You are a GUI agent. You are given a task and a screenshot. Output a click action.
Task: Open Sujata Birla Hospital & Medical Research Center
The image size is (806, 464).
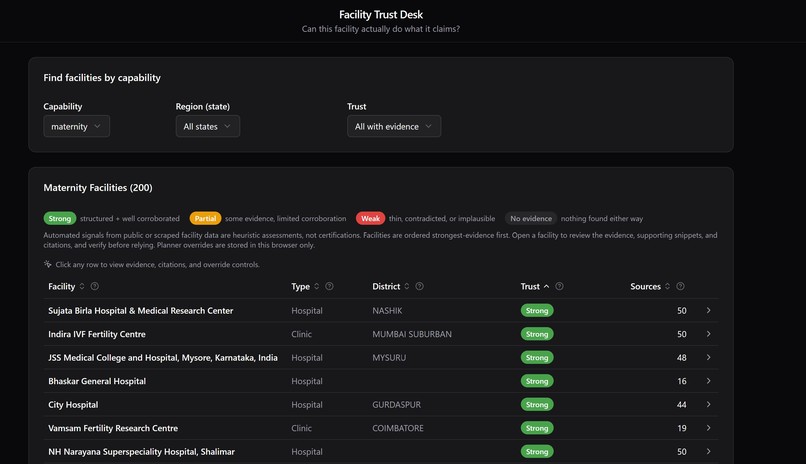tap(140, 310)
